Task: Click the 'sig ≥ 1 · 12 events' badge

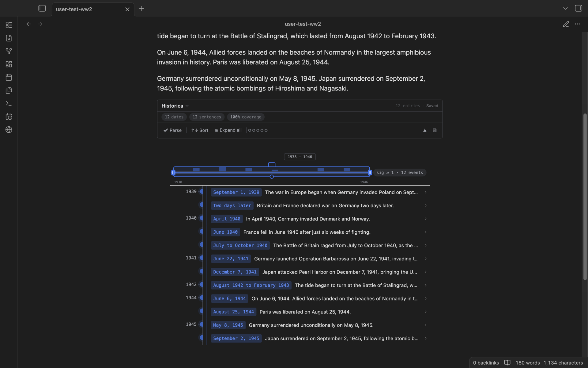Action: pos(400,173)
